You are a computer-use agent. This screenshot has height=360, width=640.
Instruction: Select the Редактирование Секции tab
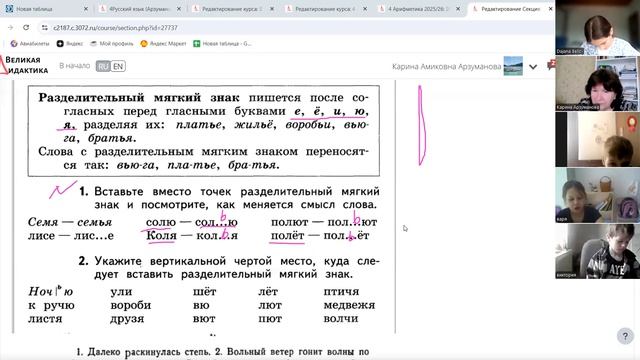[x=510, y=9]
